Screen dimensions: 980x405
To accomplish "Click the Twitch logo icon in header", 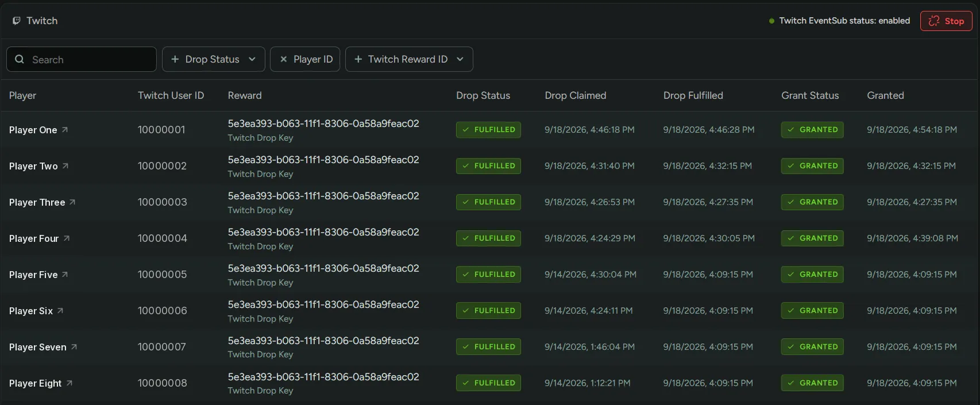I will tap(17, 21).
